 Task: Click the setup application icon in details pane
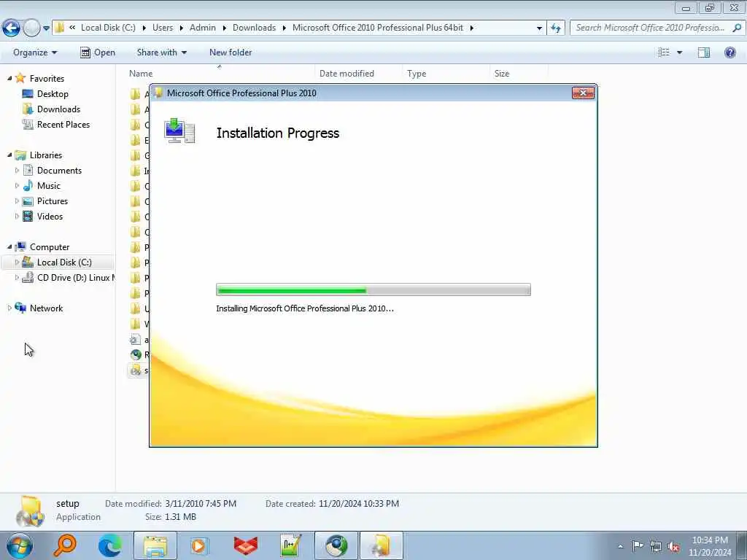click(x=29, y=511)
